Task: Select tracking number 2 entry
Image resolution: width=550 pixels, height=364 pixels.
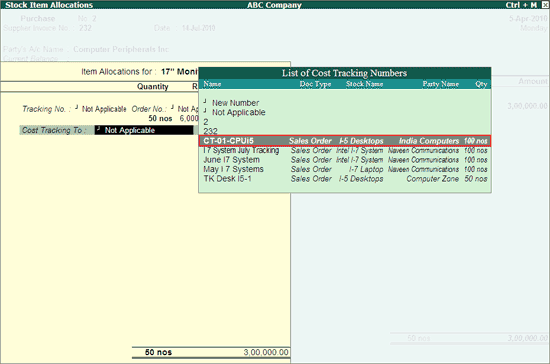Action: [206, 122]
